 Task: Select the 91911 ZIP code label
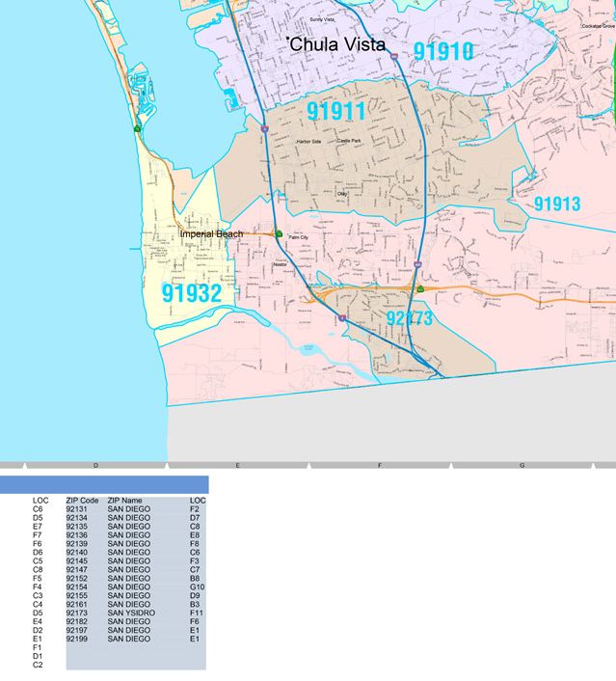point(336,112)
